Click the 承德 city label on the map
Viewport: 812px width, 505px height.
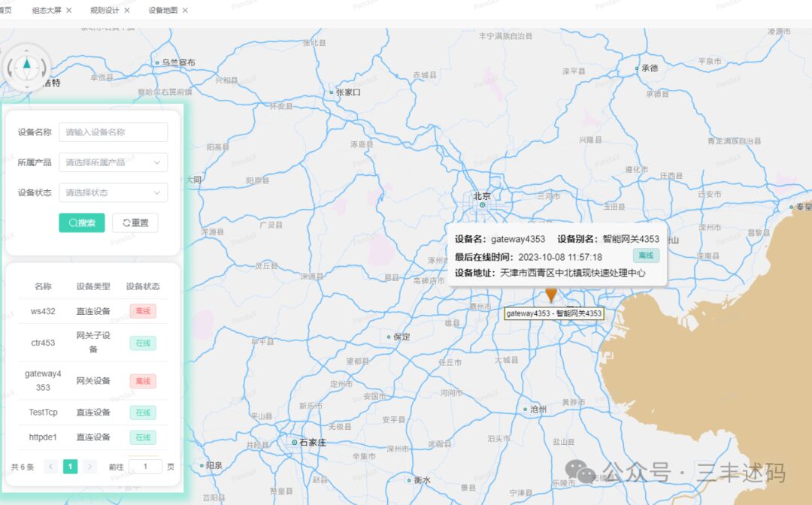(x=650, y=68)
